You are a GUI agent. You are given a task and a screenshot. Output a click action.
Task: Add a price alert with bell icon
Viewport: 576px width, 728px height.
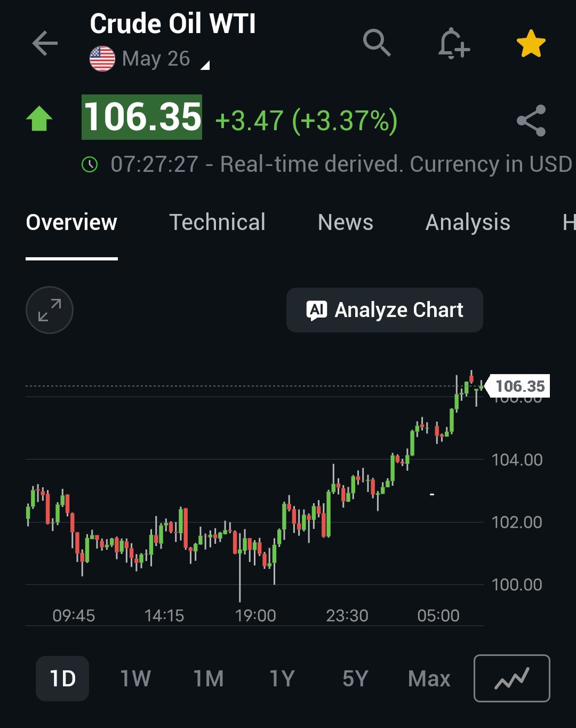(453, 43)
